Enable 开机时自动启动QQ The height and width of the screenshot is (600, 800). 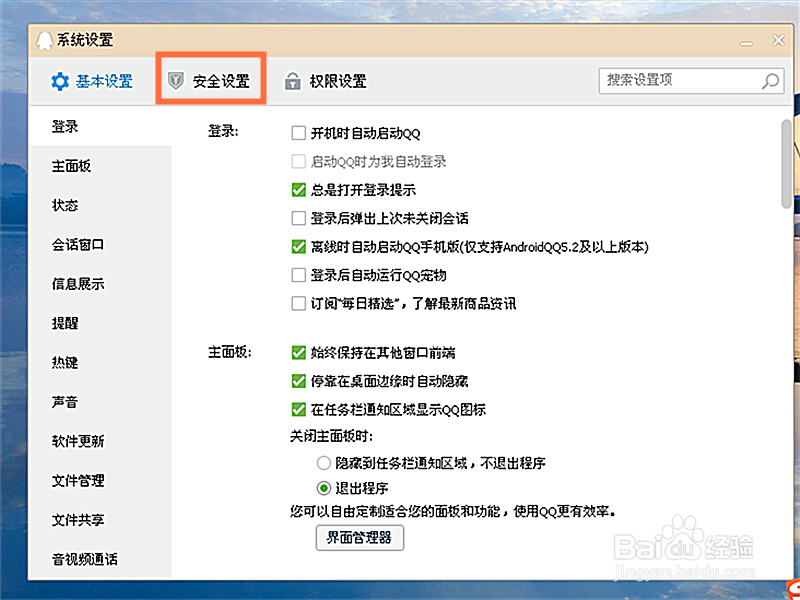298,132
